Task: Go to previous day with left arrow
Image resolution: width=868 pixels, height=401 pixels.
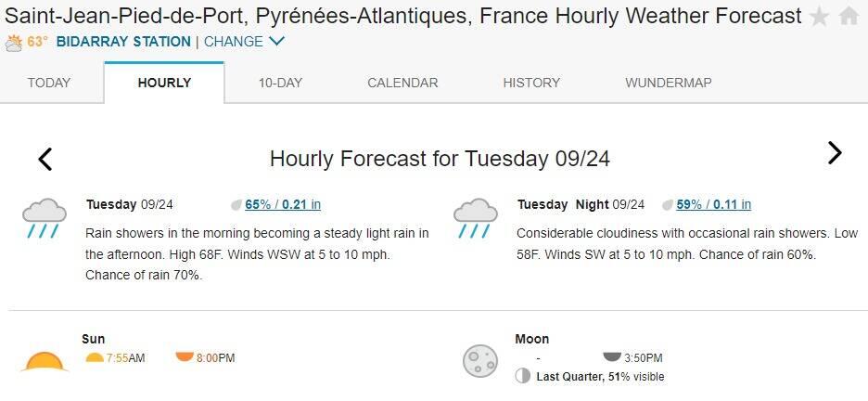Action: 45,159
